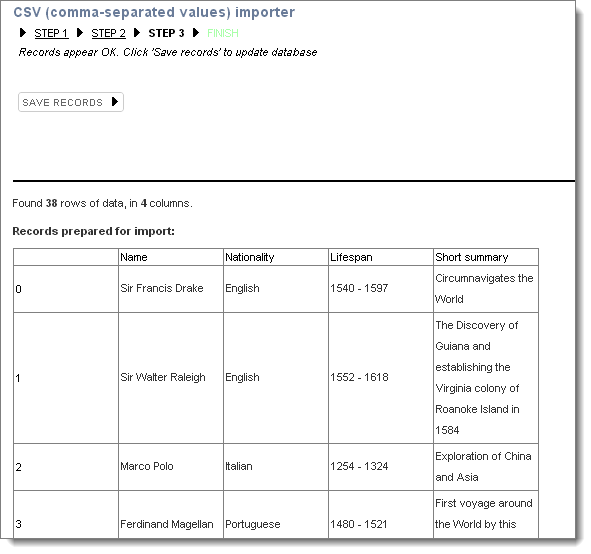
Task: Click the 1552 - 1618 lifespan cell
Action: 381,378
